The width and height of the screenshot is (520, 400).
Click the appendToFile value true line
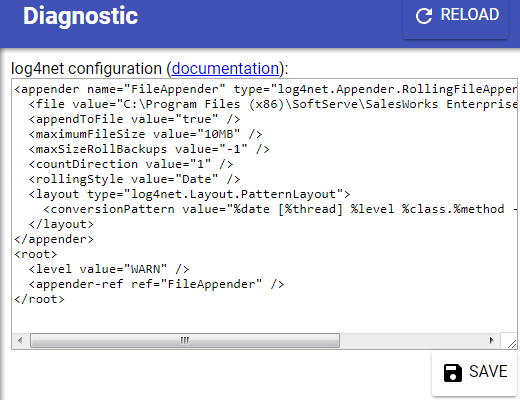click(134, 119)
